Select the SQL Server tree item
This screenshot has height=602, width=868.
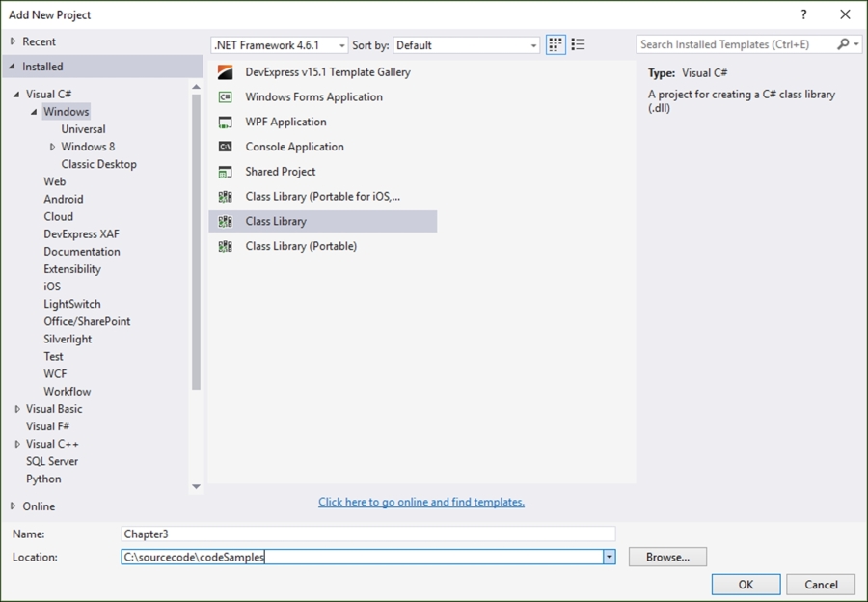(x=51, y=461)
